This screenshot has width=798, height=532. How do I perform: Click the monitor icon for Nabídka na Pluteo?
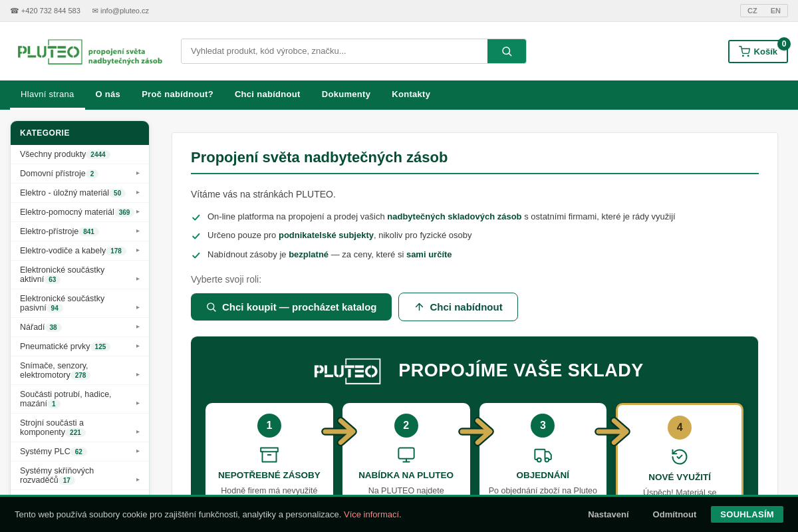(406, 455)
